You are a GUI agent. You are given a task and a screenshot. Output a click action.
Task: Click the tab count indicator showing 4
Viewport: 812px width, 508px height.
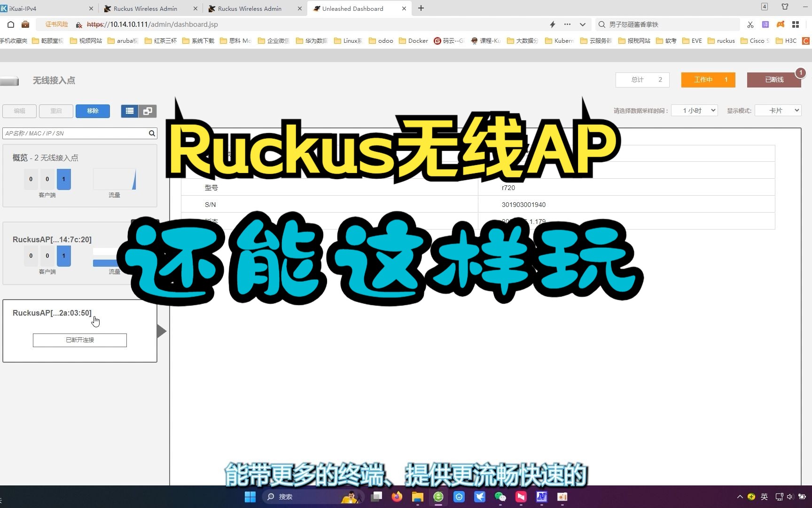click(x=765, y=7)
